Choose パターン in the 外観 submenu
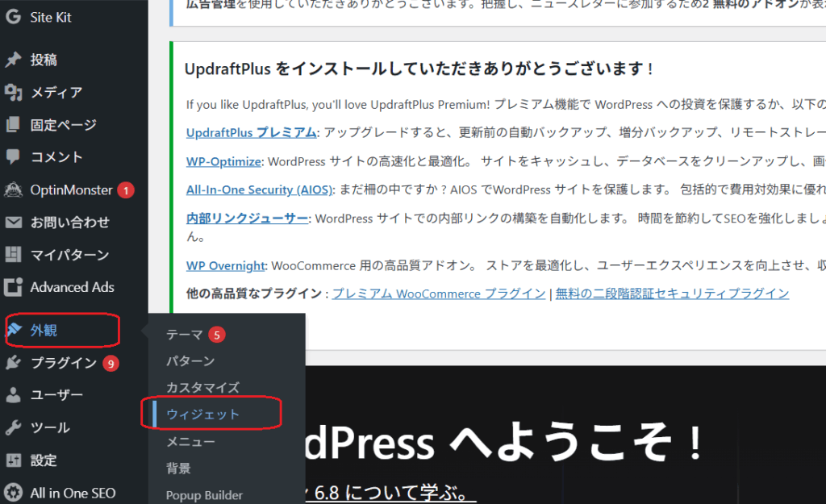The height and width of the screenshot is (504, 826). [x=190, y=360]
